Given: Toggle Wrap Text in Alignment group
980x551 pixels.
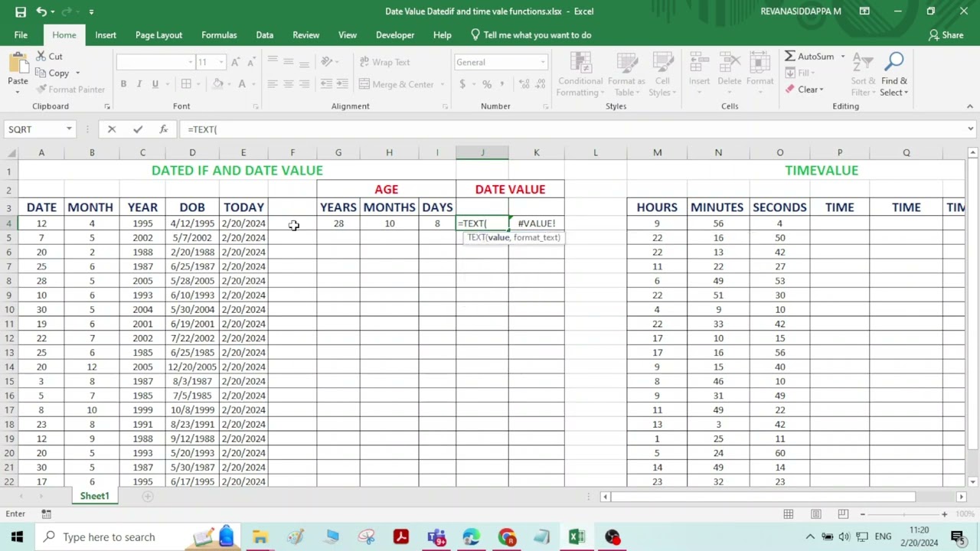Looking at the screenshot, I should (x=385, y=62).
